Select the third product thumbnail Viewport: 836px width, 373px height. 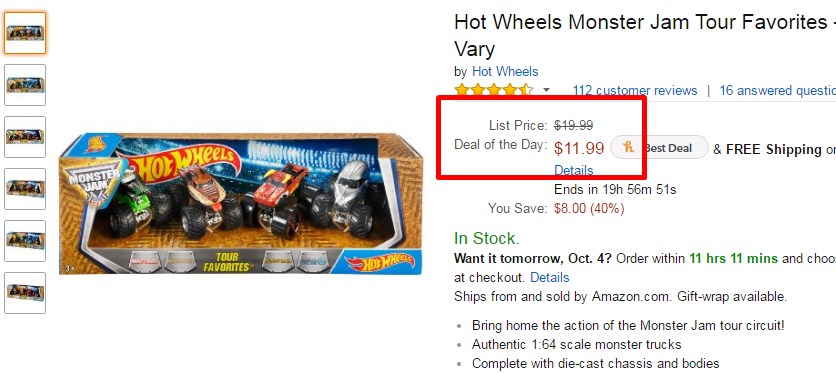click(25, 137)
